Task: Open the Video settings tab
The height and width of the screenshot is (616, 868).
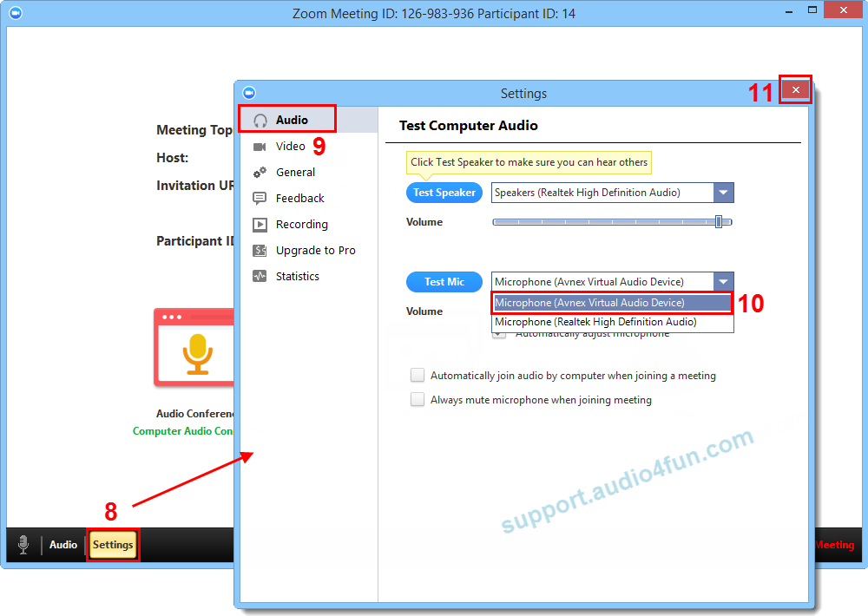Action: 308,146
